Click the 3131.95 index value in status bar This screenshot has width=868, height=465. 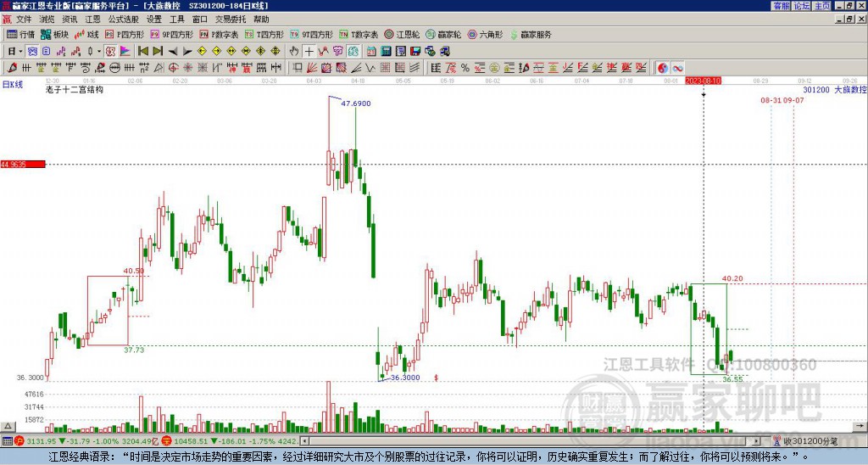click(42, 441)
